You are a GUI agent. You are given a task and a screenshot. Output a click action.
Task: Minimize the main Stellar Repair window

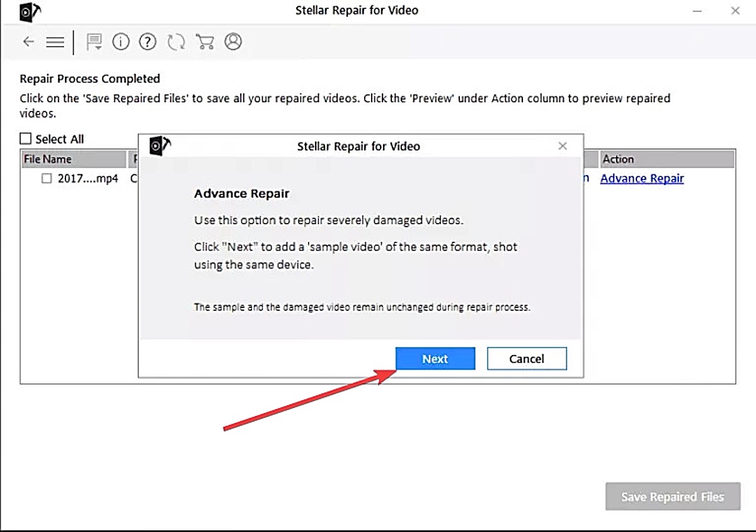click(x=697, y=11)
